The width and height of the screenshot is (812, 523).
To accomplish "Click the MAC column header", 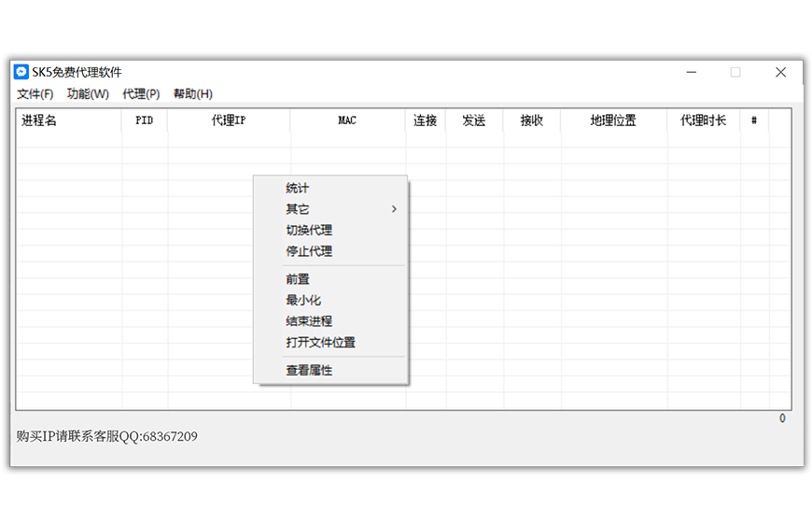I will (347, 120).
